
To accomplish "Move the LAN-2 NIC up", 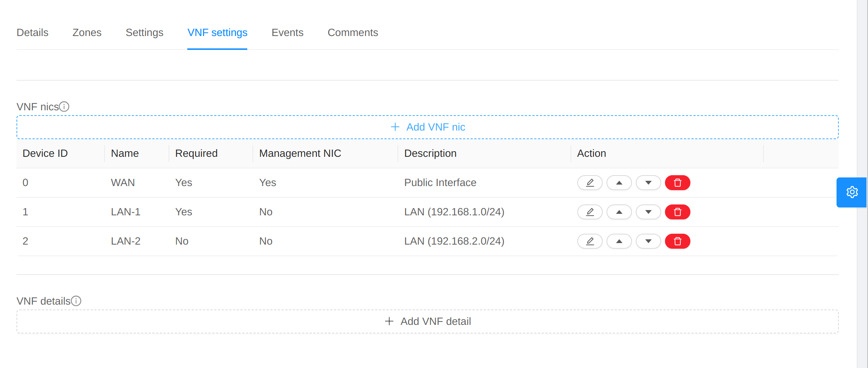I will click(x=619, y=241).
